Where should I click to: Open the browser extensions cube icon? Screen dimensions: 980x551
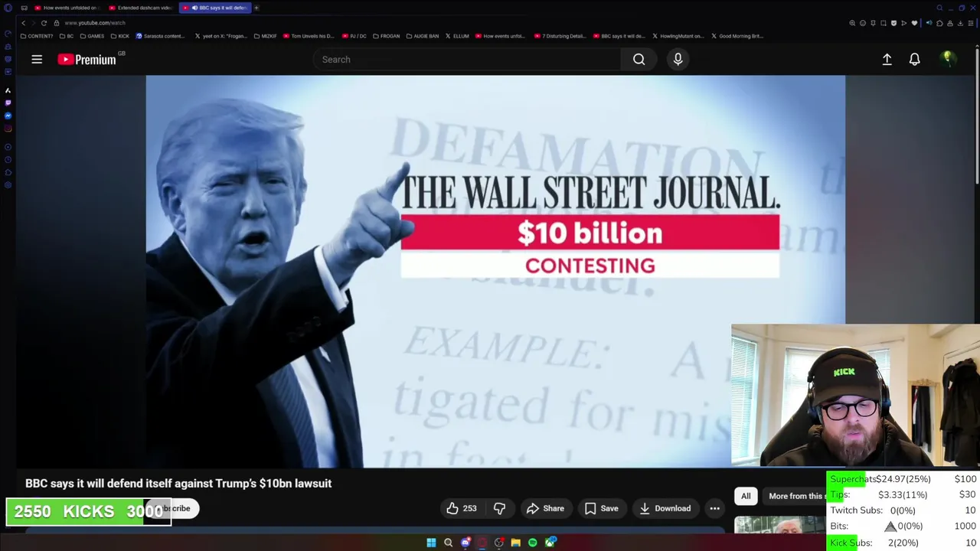tap(939, 23)
